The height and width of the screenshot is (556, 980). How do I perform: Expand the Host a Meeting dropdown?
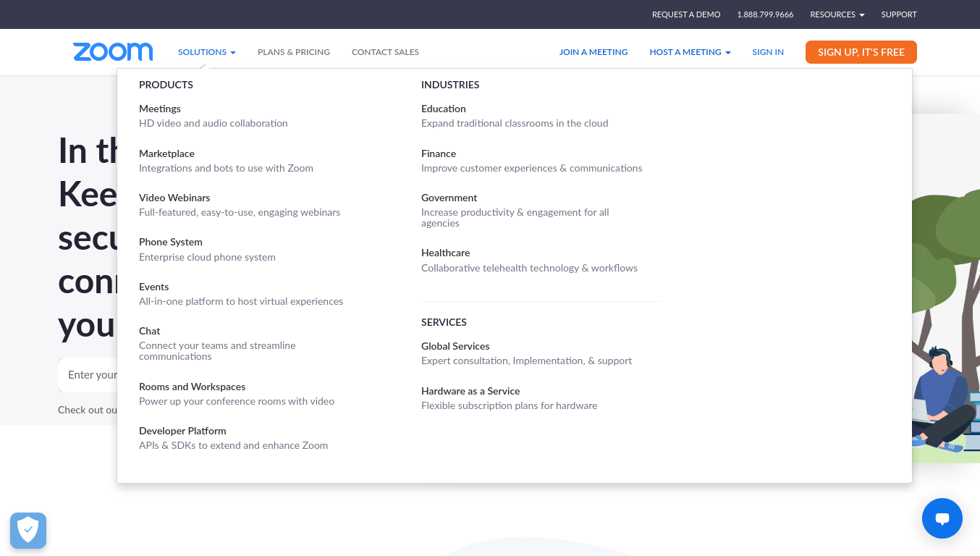tap(690, 52)
